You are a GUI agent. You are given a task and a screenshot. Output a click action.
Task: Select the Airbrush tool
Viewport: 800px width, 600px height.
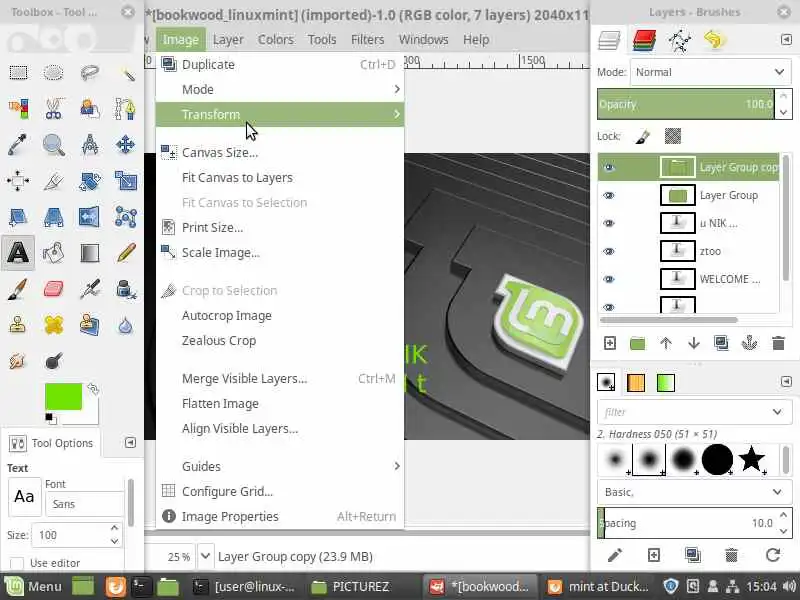pyautogui.click(x=90, y=289)
